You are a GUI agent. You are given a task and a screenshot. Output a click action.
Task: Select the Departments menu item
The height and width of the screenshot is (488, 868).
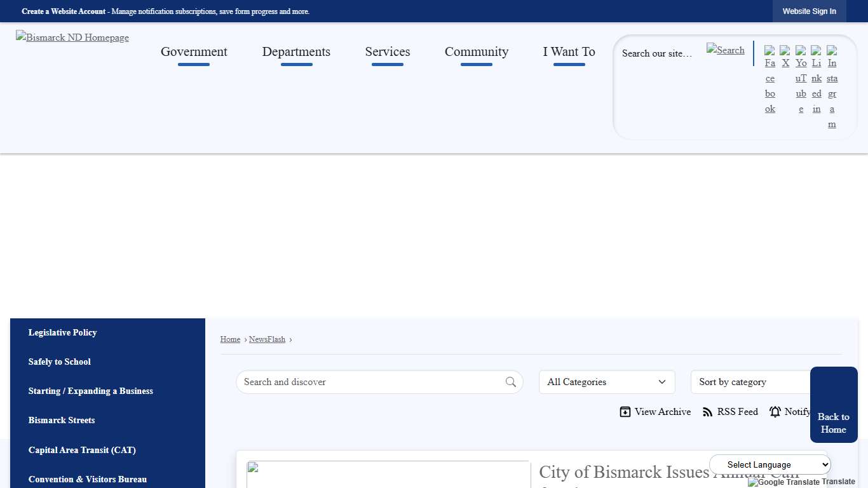point(296,52)
